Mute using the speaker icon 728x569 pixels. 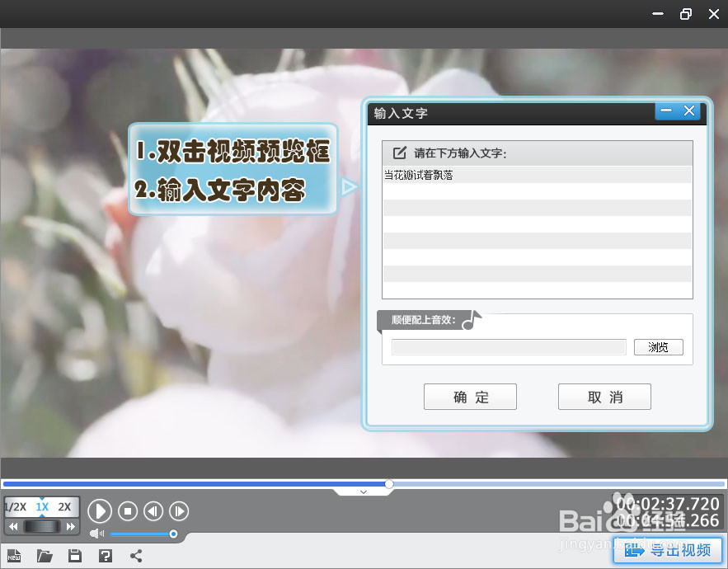[96, 534]
